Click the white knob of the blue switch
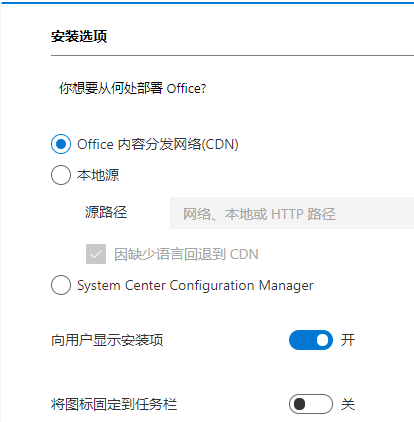Screen dimensions: 414x422 point(322,340)
